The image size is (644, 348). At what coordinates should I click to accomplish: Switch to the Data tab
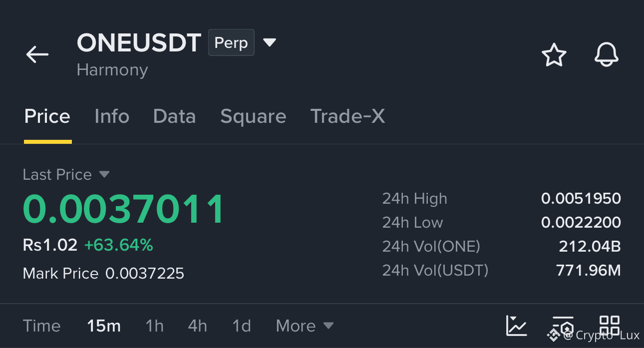pos(174,116)
